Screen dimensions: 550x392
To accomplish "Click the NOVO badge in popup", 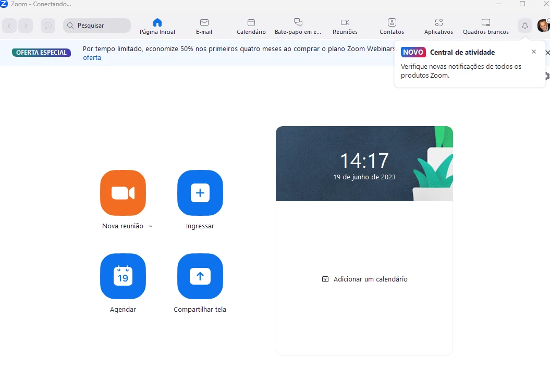I will click(413, 52).
